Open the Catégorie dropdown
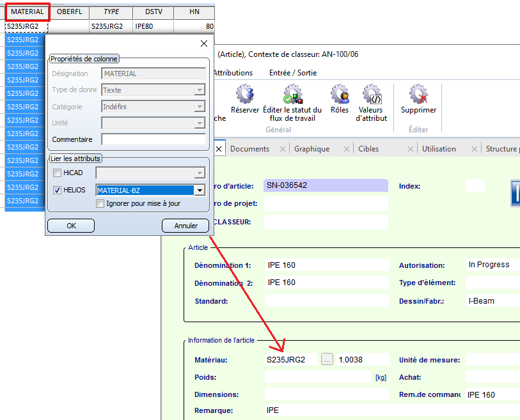Image resolution: width=520 pixels, height=420 pixels. 200,107
